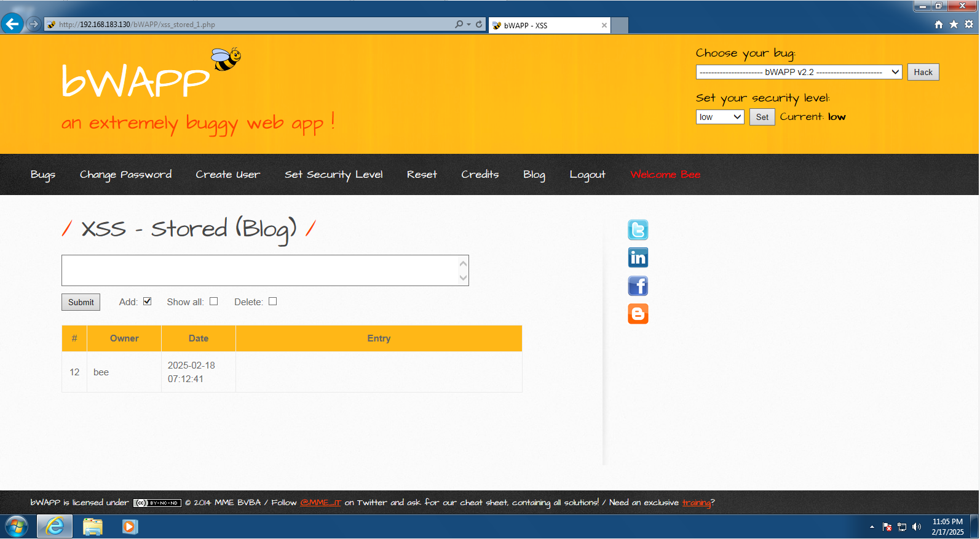980x539 pixels.
Task: Close the bWAPP - XSS browser tab
Action: [604, 25]
